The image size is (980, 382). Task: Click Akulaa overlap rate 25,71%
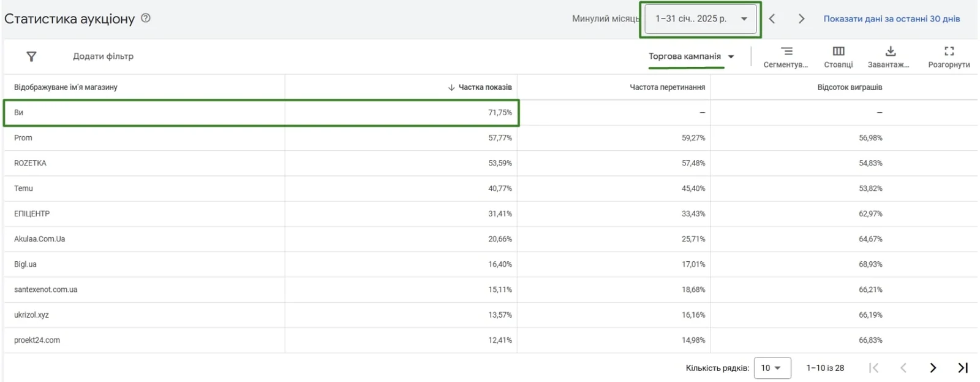point(693,239)
